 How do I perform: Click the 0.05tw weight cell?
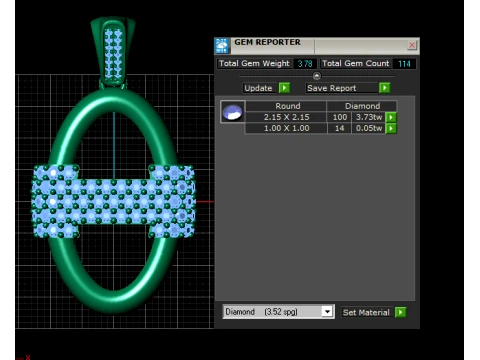coord(369,128)
